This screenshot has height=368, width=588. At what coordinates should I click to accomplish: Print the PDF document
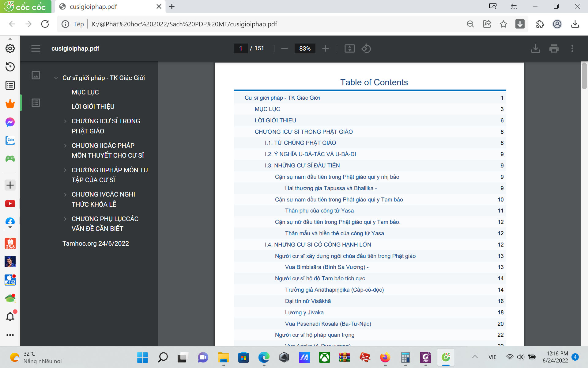pos(554,48)
